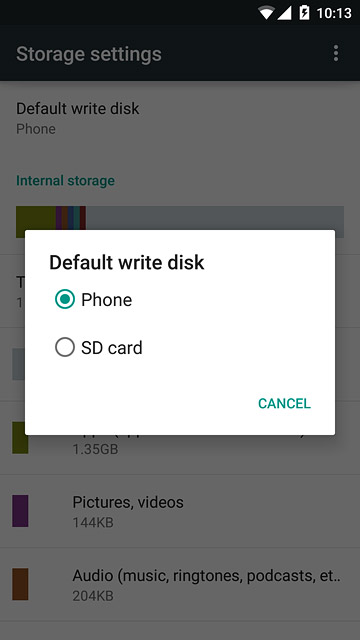The width and height of the screenshot is (360, 640).
Task: Choose the Phone option label
Action: click(107, 300)
